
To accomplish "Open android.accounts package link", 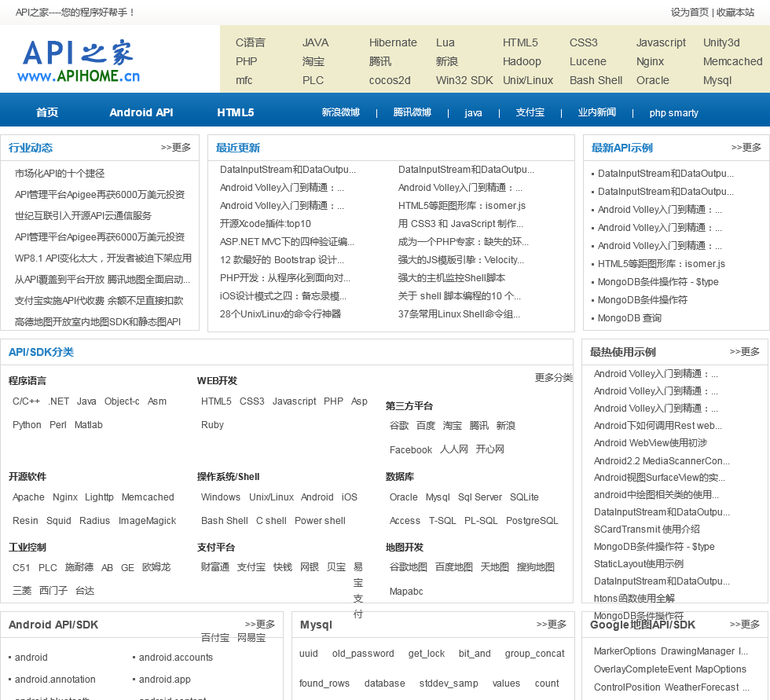I will pyautogui.click(x=176, y=658).
